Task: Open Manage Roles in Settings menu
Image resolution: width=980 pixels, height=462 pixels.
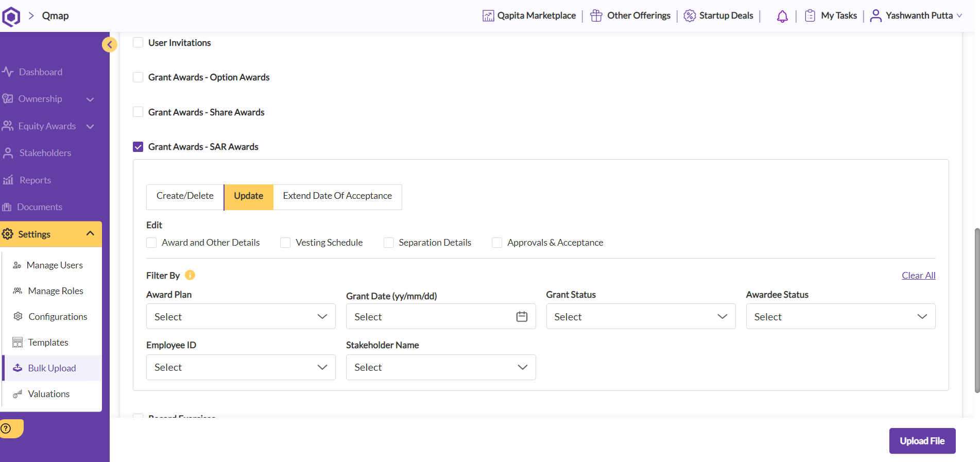Action: coord(56,291)
